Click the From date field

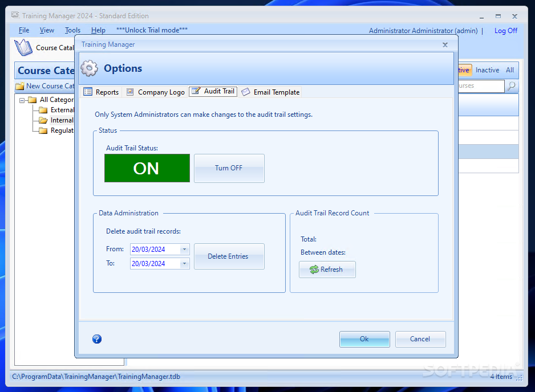[160, 249]
